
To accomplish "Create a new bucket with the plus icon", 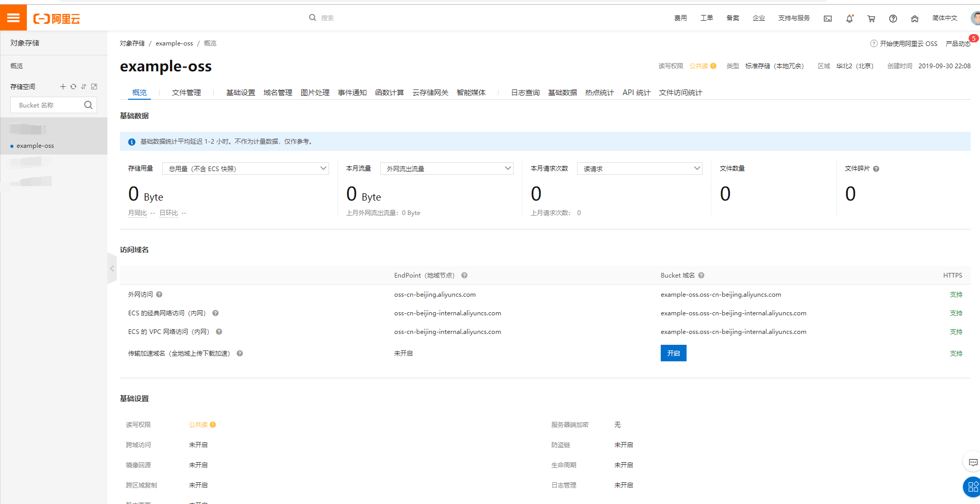I will 63,87.
